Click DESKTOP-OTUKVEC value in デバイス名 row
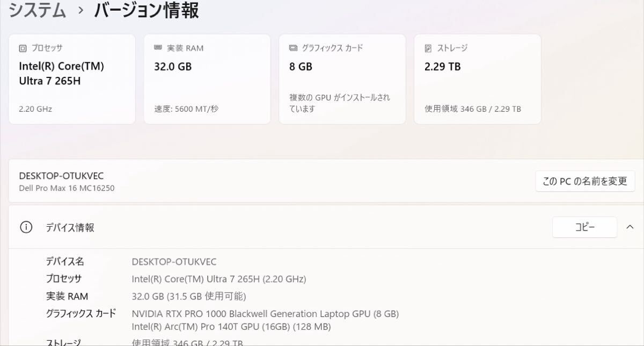The width and height of the screenshot is (644, 346). (174, 262)
